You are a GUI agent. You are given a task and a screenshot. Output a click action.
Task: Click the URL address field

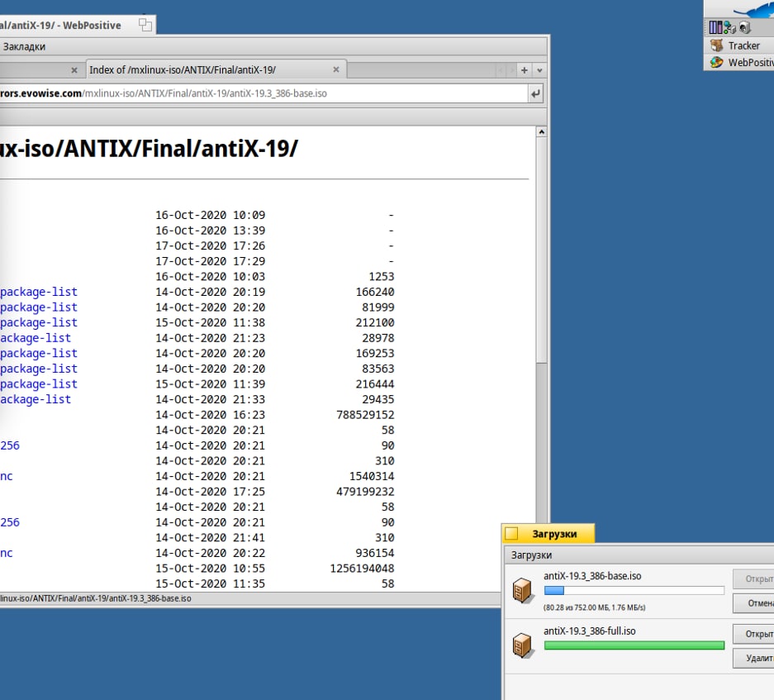[x=262, y=93]
